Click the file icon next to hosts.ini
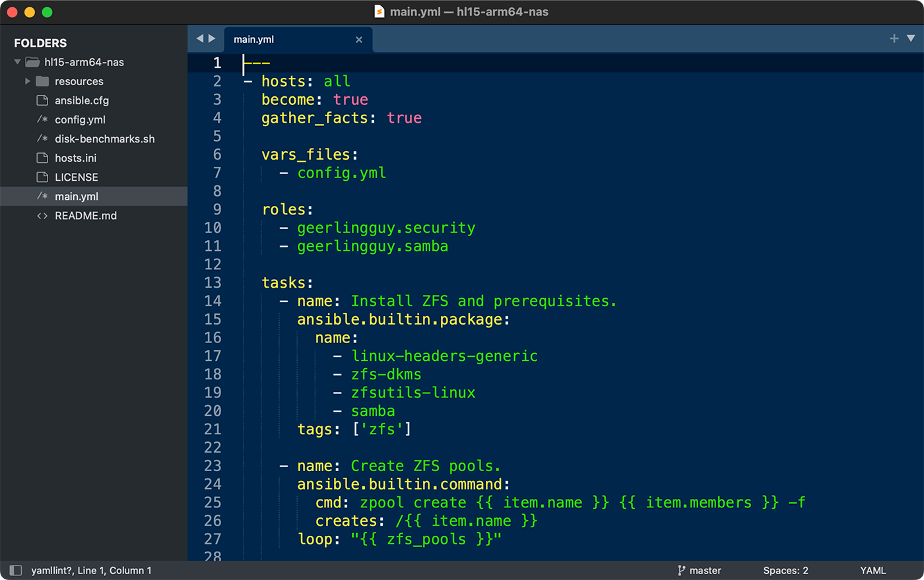This screenshot has height=580, width=924. (42, 158)
